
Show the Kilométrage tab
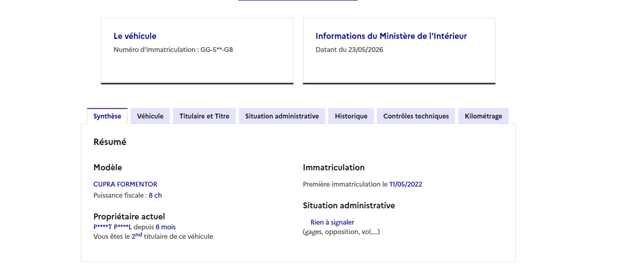click(484, 116)
